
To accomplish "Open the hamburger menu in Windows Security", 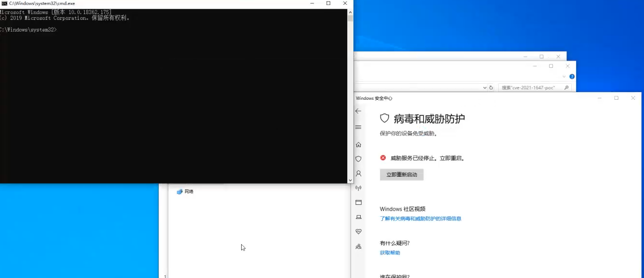I will coord(358,127).
